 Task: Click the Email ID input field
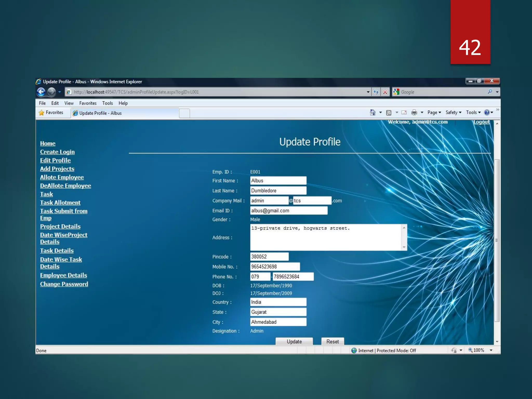[288, 211]
